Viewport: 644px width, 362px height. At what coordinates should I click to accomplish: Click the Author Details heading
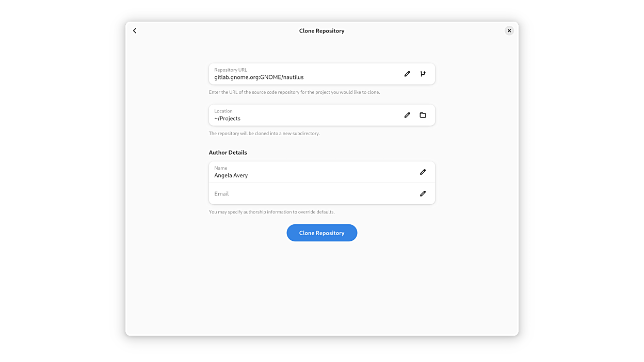pos(228,153)
